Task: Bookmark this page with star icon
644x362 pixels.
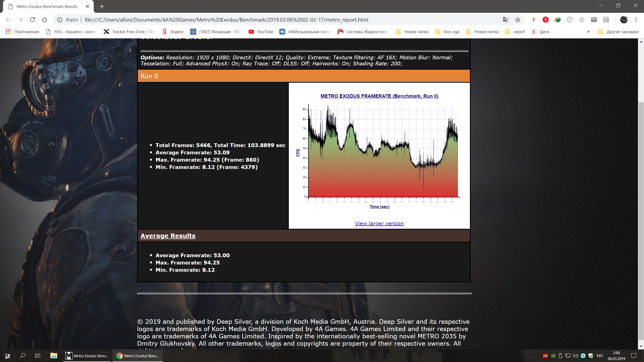Action: pos(517,20)
